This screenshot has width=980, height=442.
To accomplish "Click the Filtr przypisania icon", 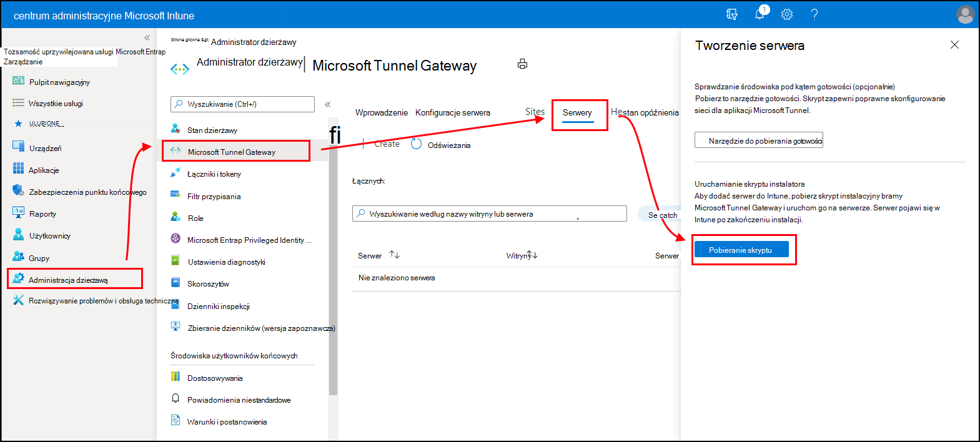I will pos(176,195).
